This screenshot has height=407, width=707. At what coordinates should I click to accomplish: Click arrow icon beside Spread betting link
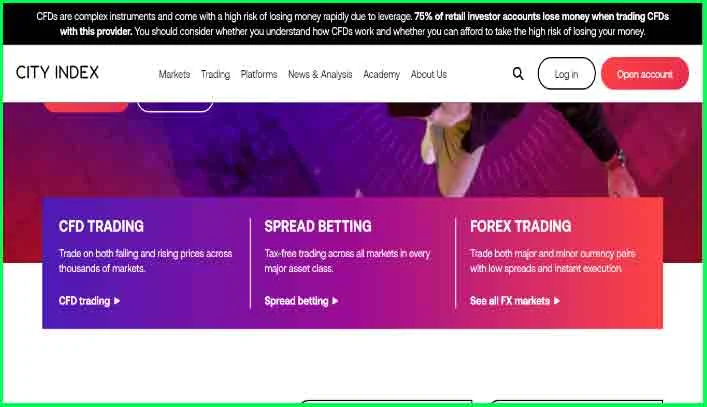pyautogui.click(x=335, y=301)
